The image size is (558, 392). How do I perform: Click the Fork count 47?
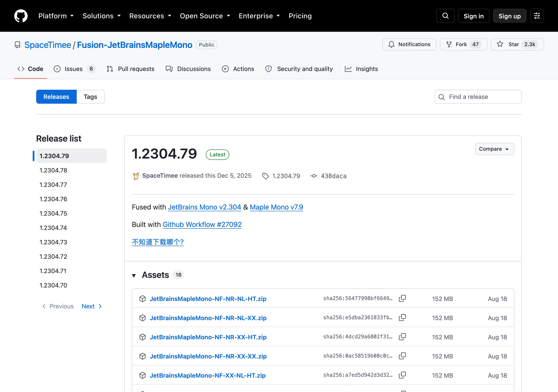[475, 44]
